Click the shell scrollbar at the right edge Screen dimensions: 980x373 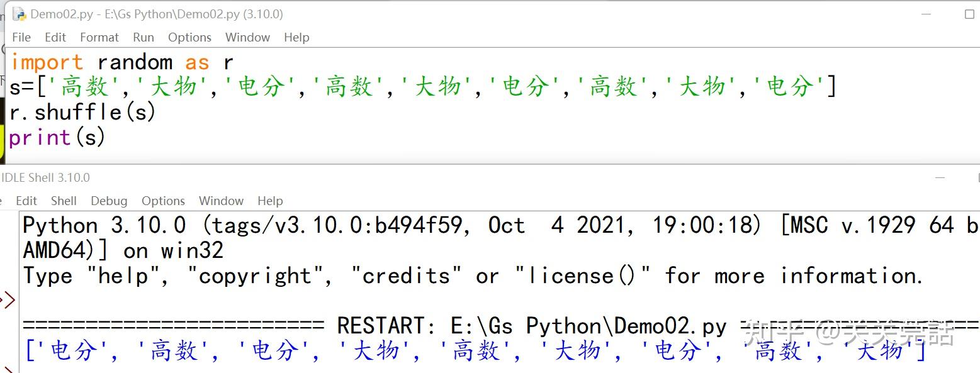977,283
